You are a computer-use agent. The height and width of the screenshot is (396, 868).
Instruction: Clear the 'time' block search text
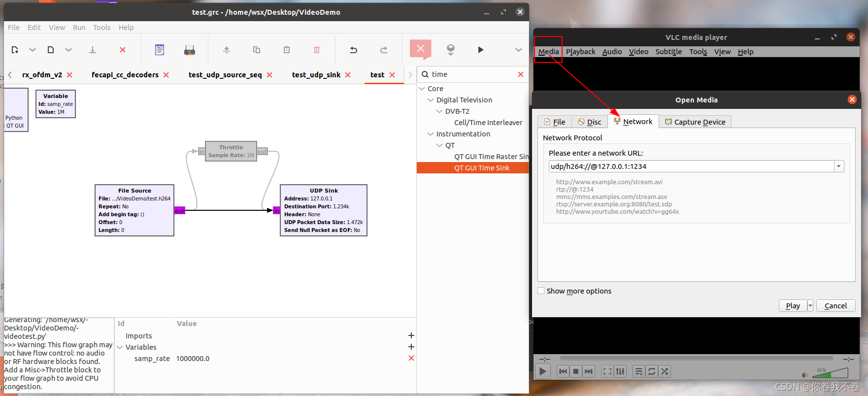521,74
